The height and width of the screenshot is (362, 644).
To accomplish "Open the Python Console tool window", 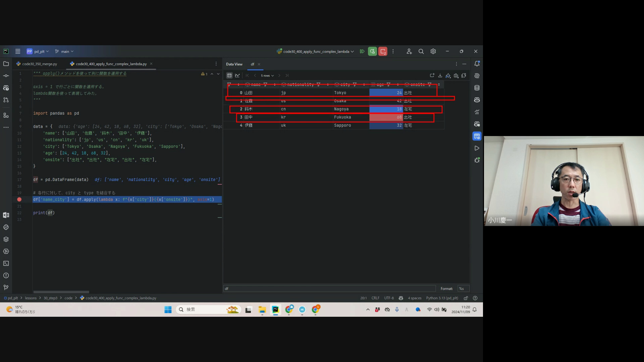I will 6,227.
